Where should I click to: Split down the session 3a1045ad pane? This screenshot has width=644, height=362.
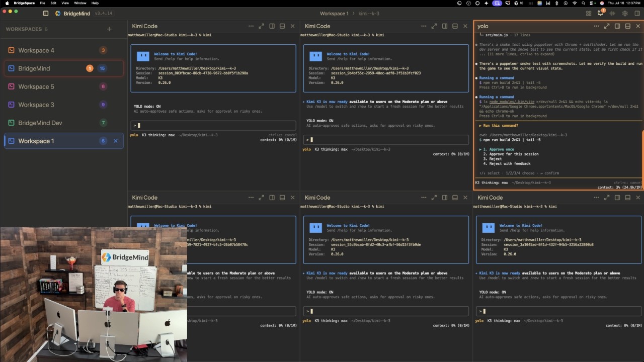[628, 198]
